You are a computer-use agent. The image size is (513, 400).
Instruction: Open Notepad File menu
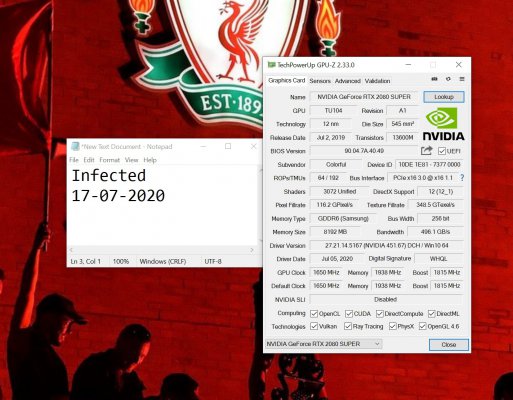(74, 160)
